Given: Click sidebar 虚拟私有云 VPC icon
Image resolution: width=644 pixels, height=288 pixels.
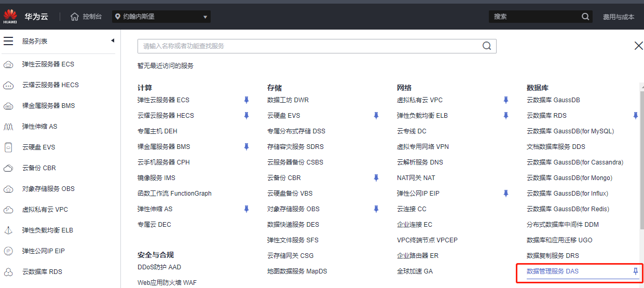Looking at the screenshot, I should [x=8, y=210].
